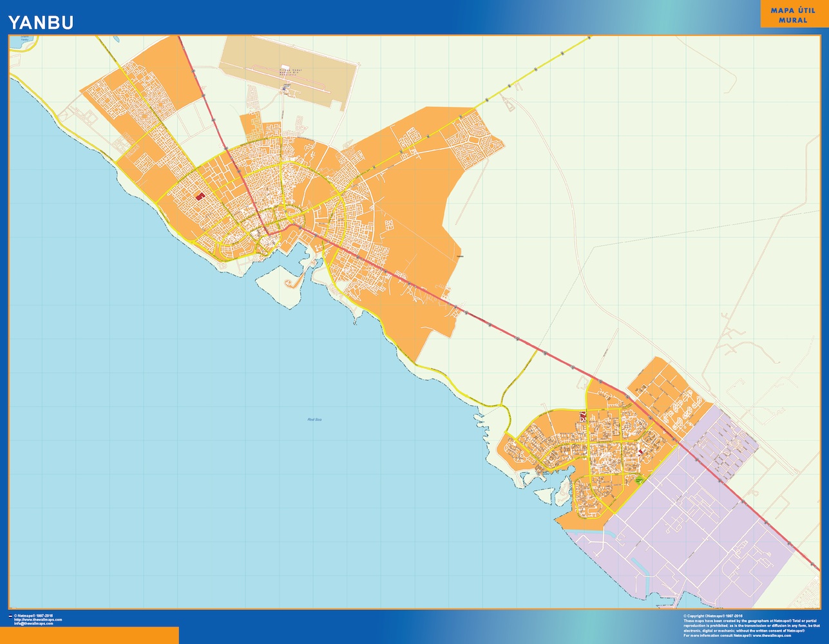Image resolution: width=829 pixels, height=644 pixels.
Task: Click the YANBU title in the header
Action: [40, 19]
